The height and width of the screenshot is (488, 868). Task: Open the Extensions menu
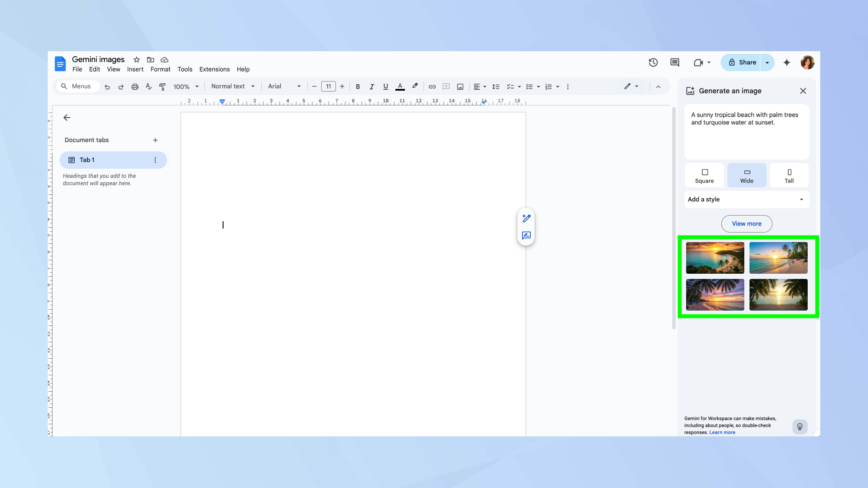point(214,69)
